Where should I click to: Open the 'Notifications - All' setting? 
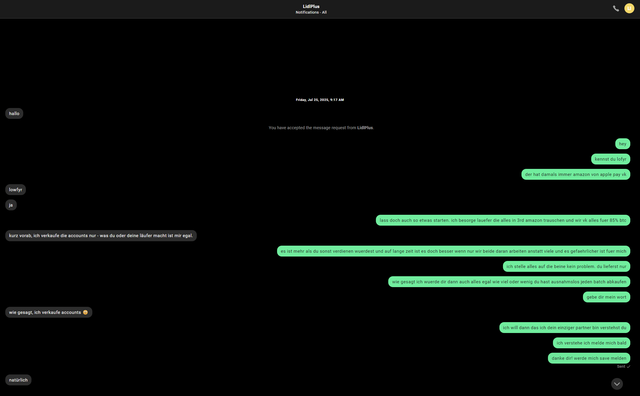coord(311,12)
